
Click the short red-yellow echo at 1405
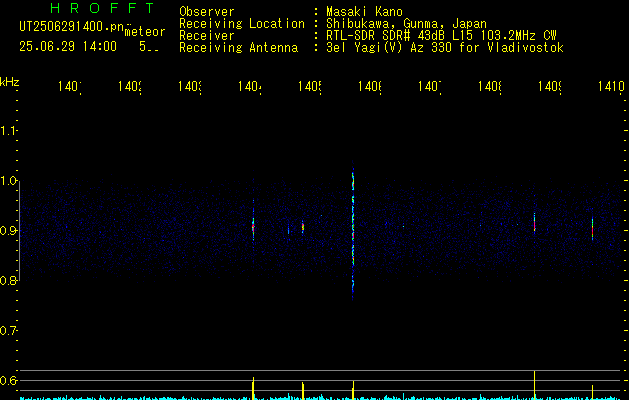303,227
